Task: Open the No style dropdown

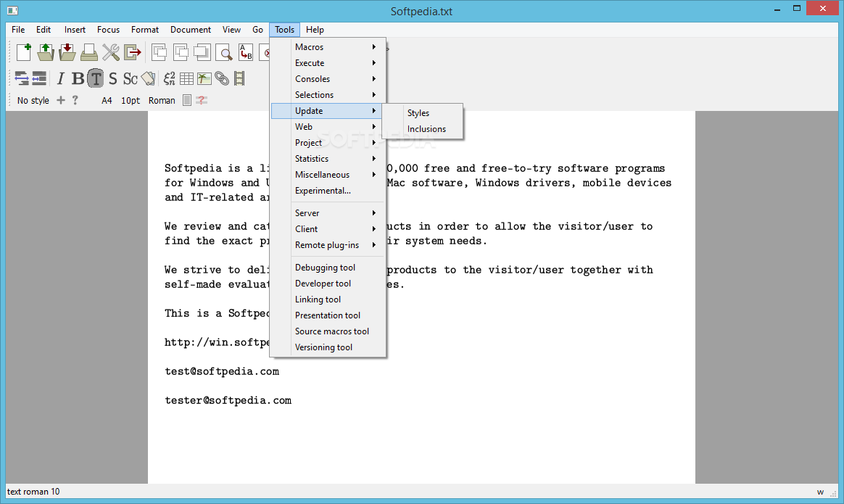Action: pos(33,100)
